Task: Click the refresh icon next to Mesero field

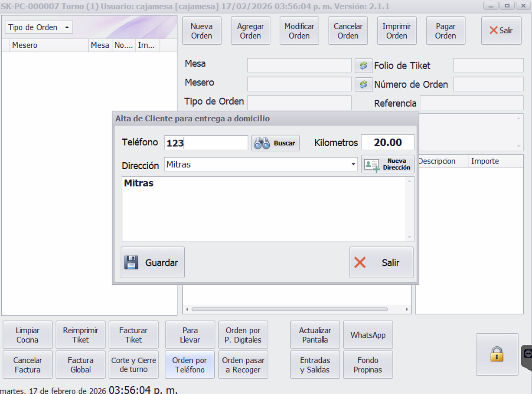Action: pos(363,84)
